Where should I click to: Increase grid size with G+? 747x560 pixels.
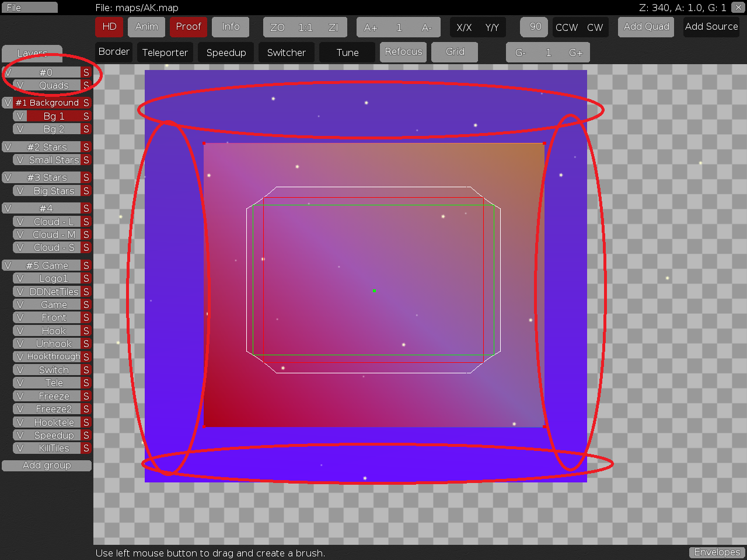pyautogui.click(x=575, y=52)
